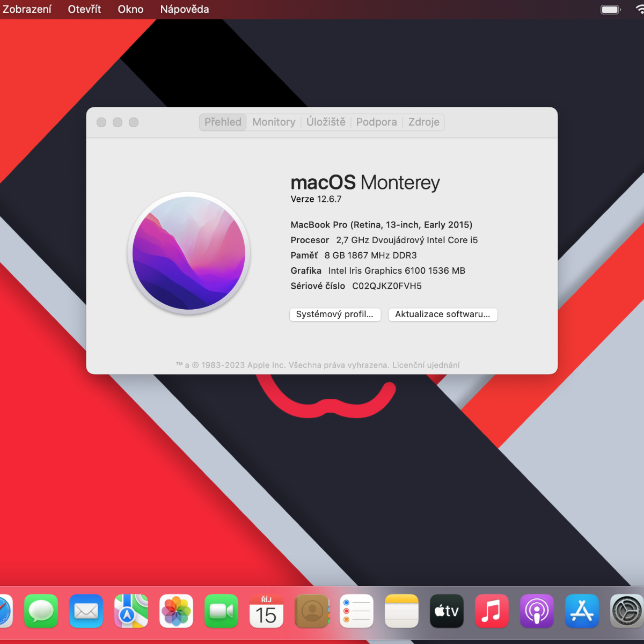Image resolution: width=644 pixels, height=644 pixels.
Task: Open Reminders app in the Dock
Action: [356, 611]
